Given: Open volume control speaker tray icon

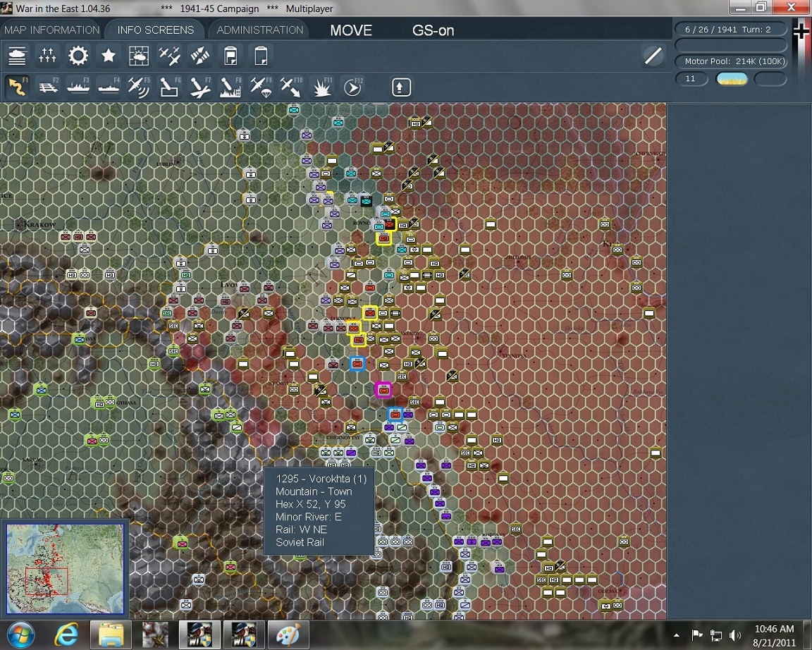Looking at the screenshot, I should [734, 635].
